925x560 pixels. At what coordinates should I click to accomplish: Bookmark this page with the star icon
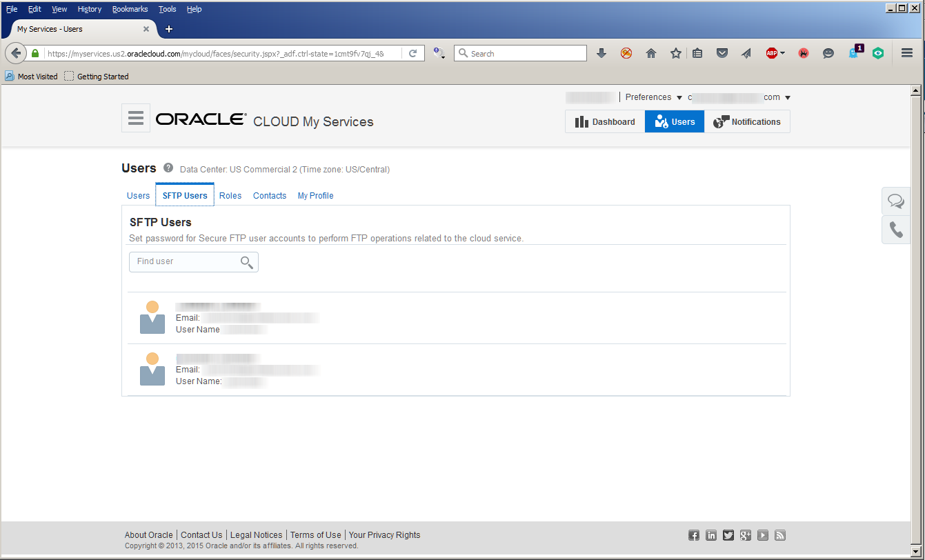pyautogui.click(x=676, y=53)
